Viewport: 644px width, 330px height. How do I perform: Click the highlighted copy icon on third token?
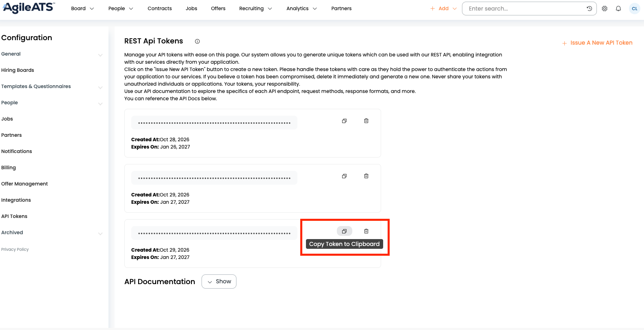point(344,231)
